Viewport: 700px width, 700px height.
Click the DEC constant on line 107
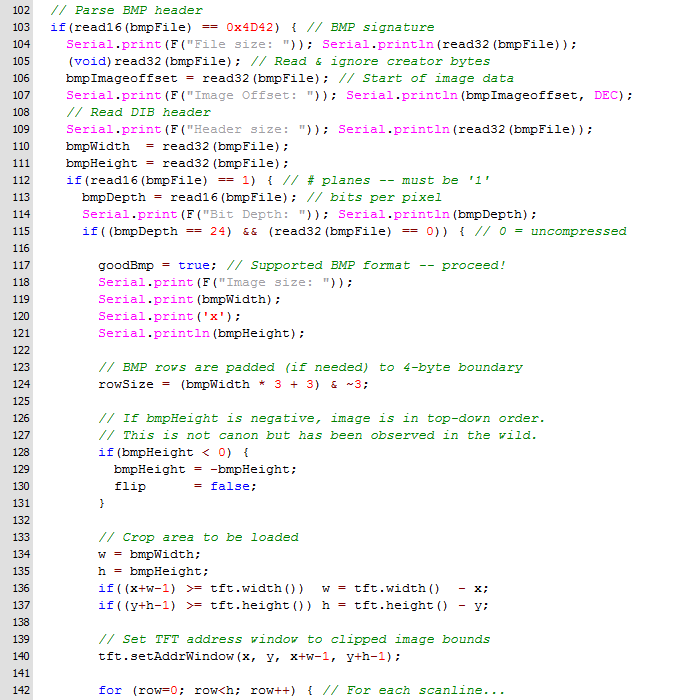(606, 95)
